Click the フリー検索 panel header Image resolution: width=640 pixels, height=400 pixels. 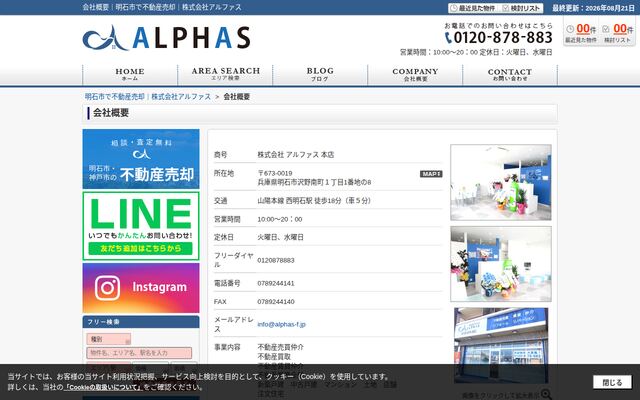(x=141, y=322)
